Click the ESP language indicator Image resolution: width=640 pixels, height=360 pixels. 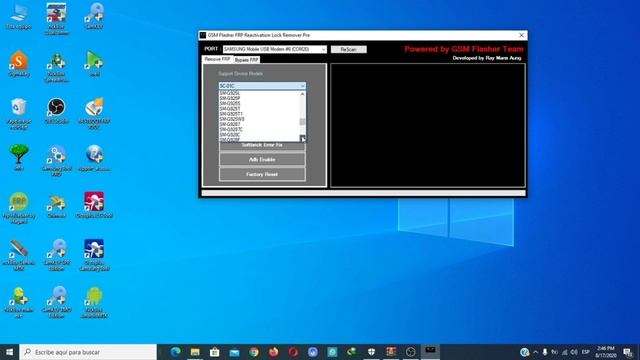coord(586,352)
